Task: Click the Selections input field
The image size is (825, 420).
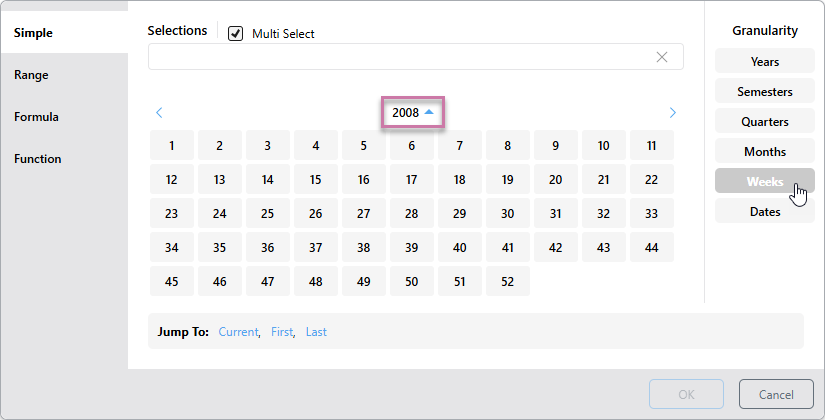Action: (x=400, y=57)
